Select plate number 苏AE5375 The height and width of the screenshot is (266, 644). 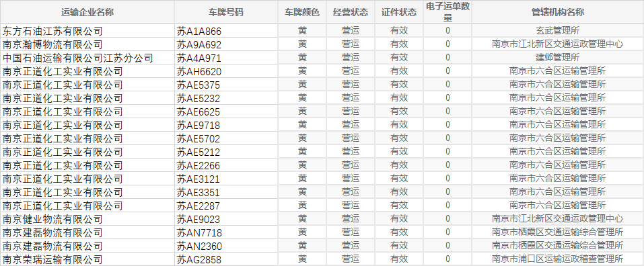226,85
